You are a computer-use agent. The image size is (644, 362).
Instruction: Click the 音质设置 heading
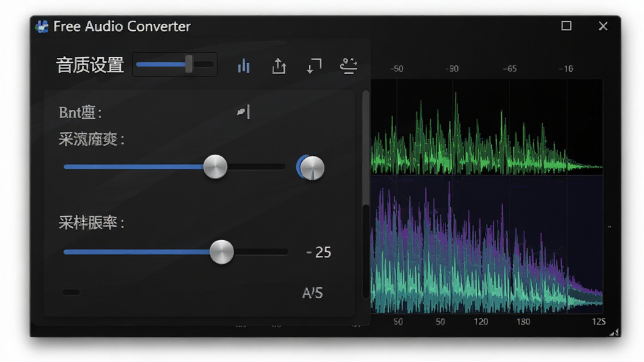click(90, 65)
